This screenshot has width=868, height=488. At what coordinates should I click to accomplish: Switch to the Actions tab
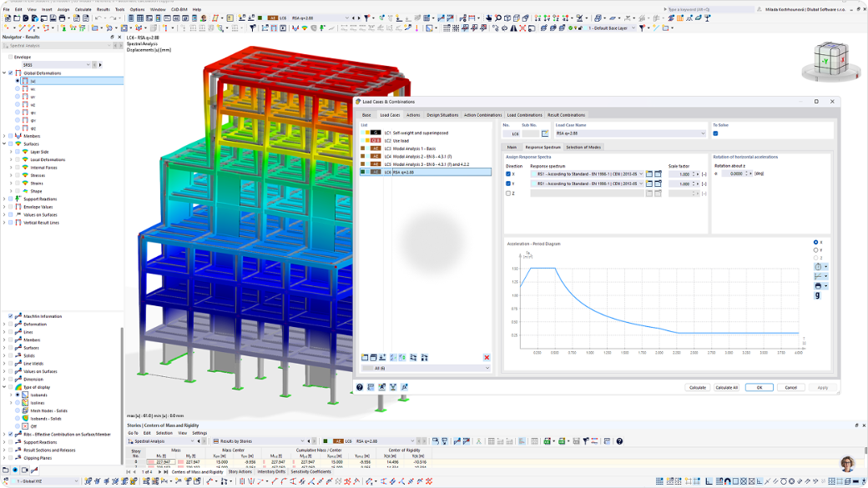click(x=413, y=115)
